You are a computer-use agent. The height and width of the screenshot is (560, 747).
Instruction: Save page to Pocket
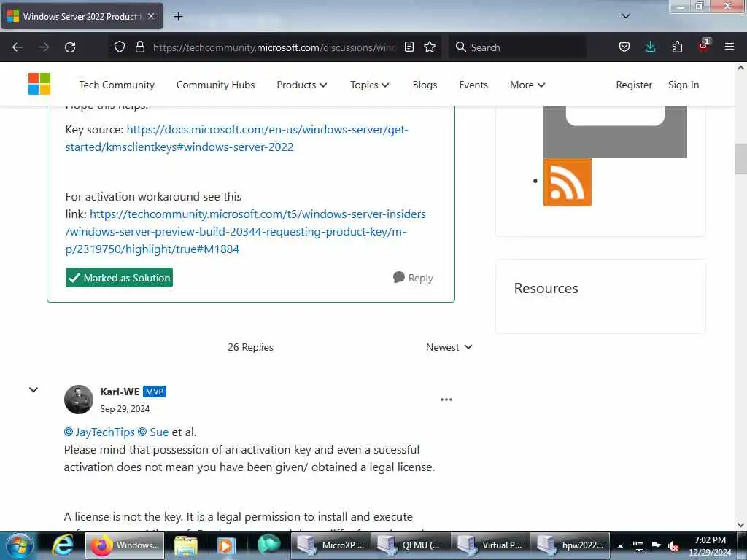(x=624, y=47)
